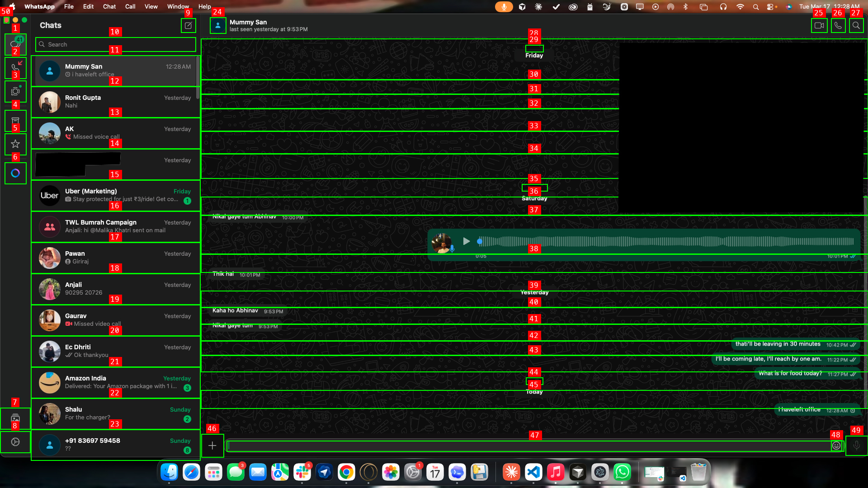The width and height of the screenshot is (868, 488).
Task: Start a new chat with compose icon
Action: tap(188, 25)
